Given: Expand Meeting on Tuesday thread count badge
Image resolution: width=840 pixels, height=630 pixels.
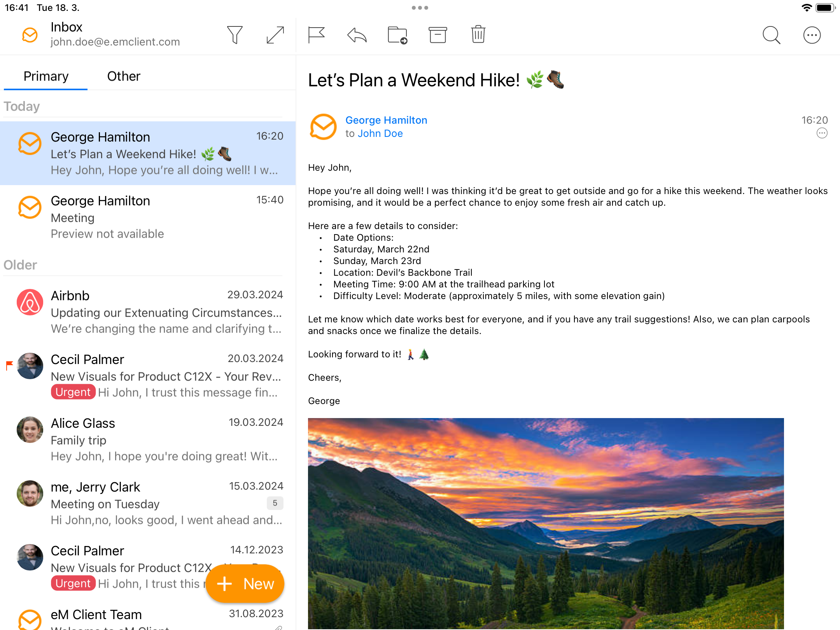Looking at the screenshot, I should (x=275, y=503).
